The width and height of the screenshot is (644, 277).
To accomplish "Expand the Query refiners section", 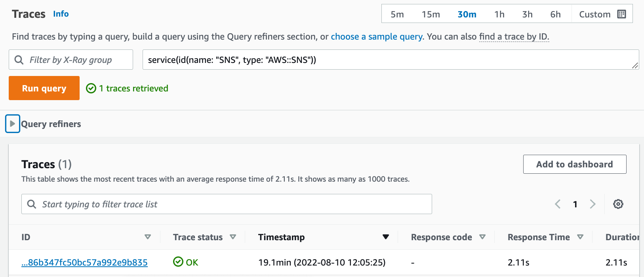I will point(13,124).
